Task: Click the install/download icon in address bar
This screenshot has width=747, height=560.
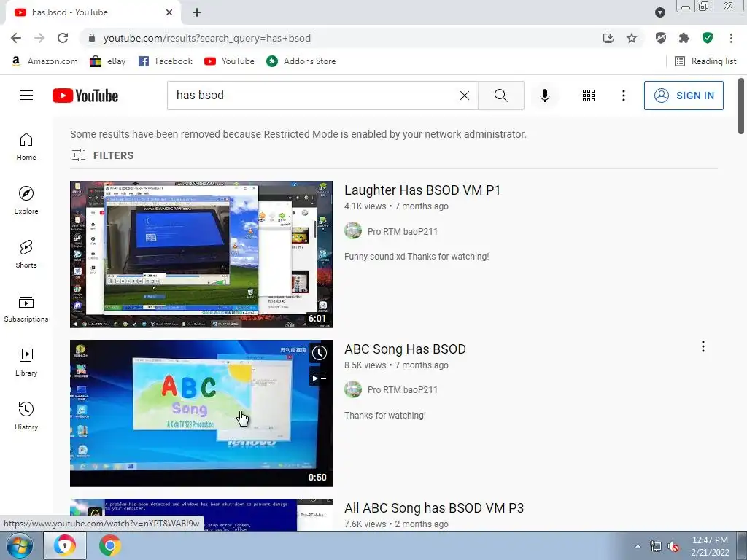Action: (608, 38)
